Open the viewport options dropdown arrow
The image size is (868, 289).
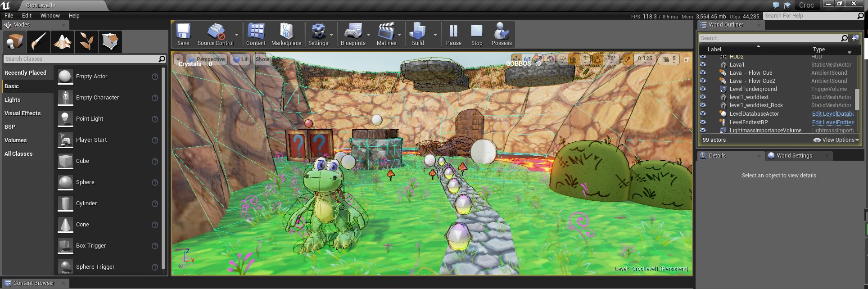(178, 59)
